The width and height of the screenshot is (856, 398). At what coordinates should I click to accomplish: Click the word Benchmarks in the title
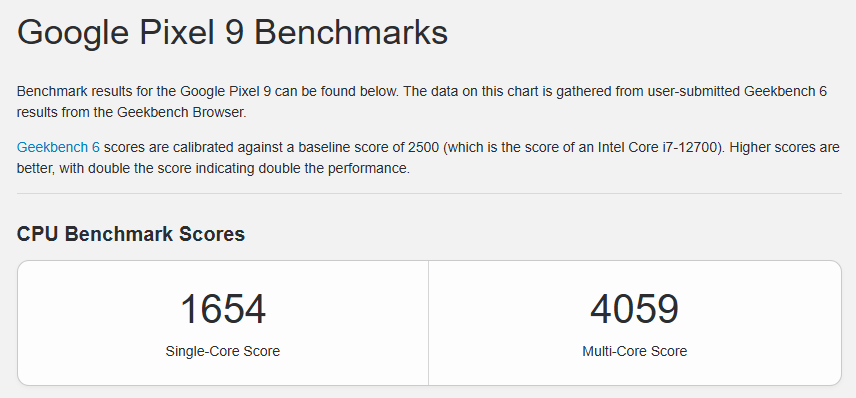[351, 33]
